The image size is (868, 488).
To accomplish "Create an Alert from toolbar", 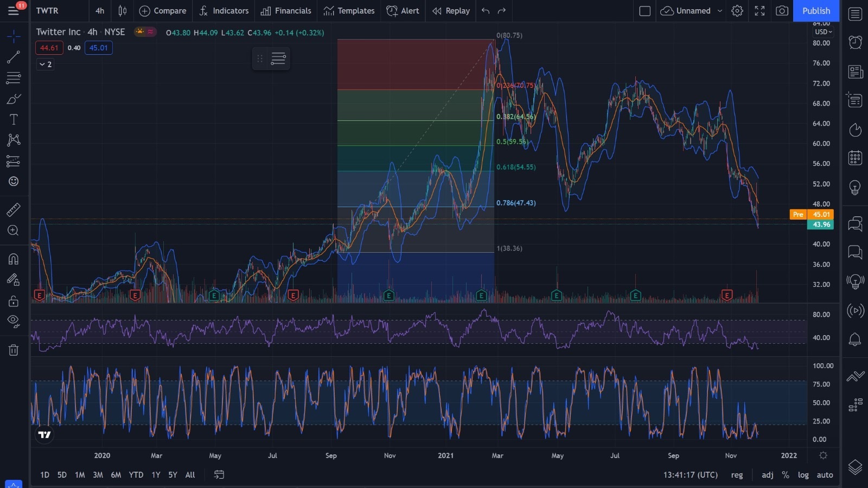I will tap(403, 10).
